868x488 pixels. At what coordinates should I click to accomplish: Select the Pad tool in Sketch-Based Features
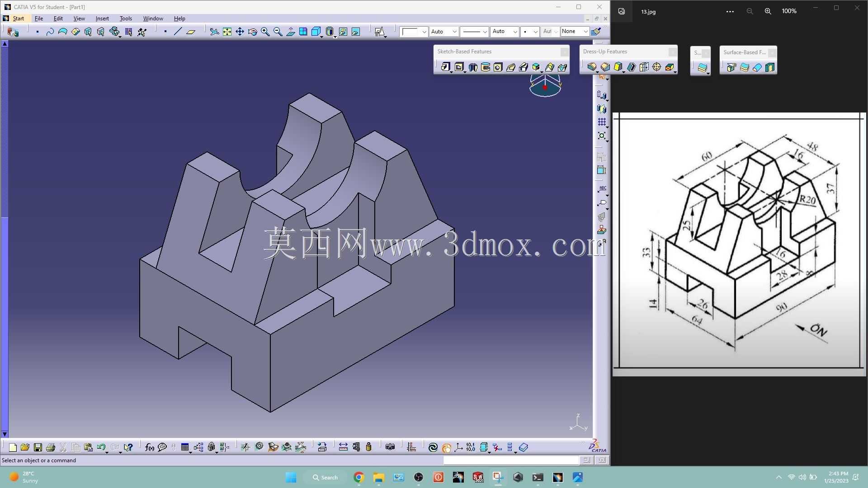pyautogui.click(x=446, y=67)
